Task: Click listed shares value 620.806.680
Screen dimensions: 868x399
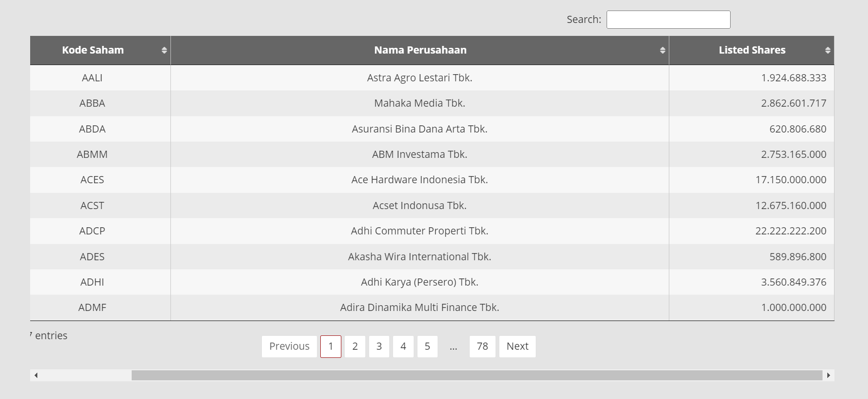Action: pyautogui.click(x=798, y=129)
